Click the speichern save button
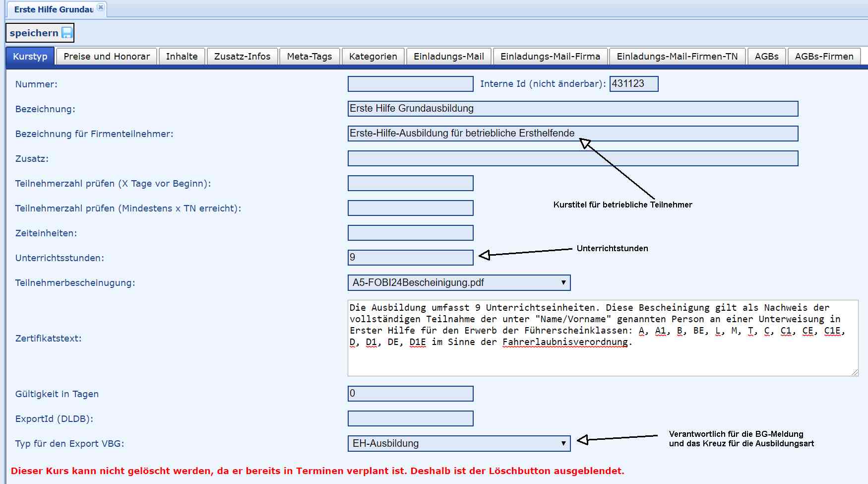The height and width of the screenshot is (484, 868). point(40,33)
